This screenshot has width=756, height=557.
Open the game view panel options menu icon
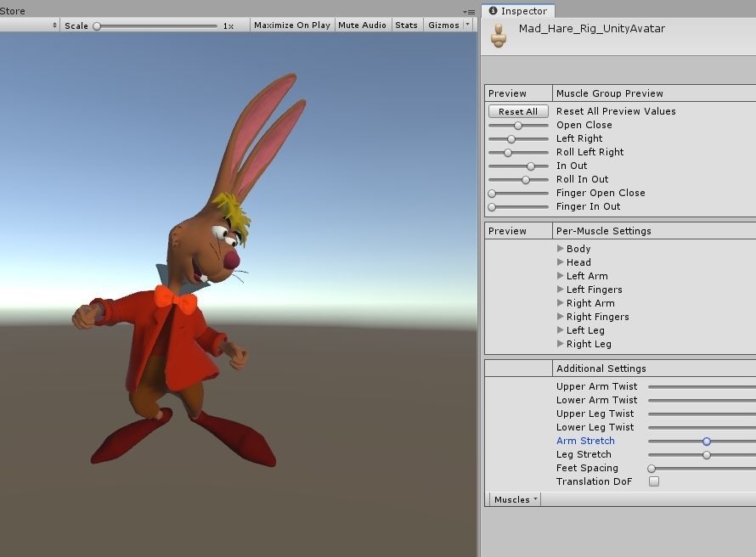pos(469,12)
